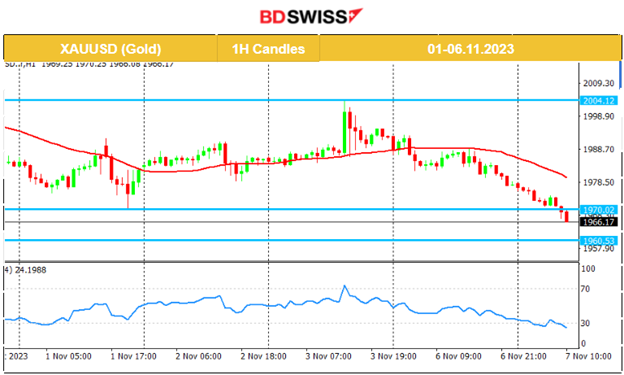Click the 1960.53 support price label

(x=599, y=240)
